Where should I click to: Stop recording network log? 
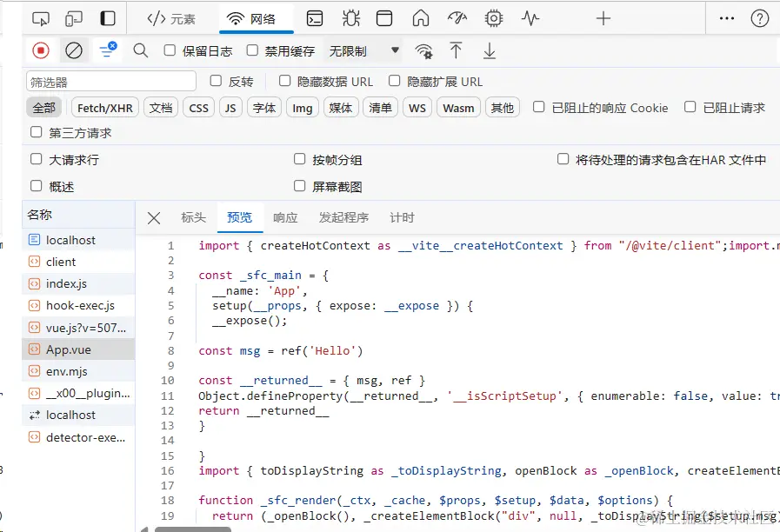41,50
